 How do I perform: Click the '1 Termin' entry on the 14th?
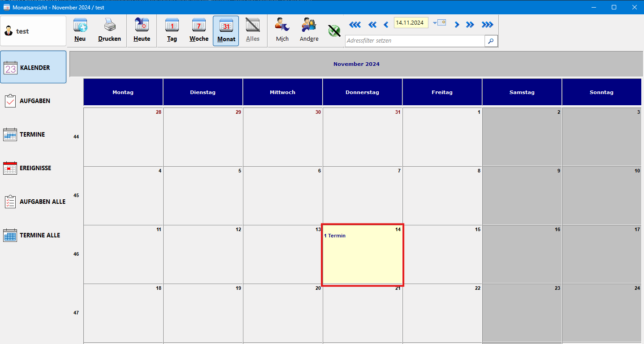[335, 236]
